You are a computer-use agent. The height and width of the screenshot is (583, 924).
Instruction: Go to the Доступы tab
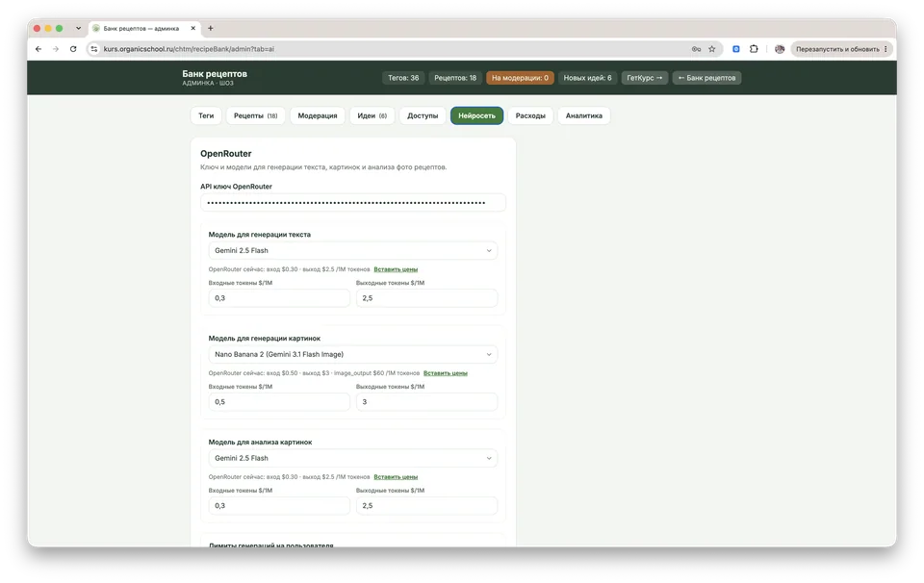423,115
